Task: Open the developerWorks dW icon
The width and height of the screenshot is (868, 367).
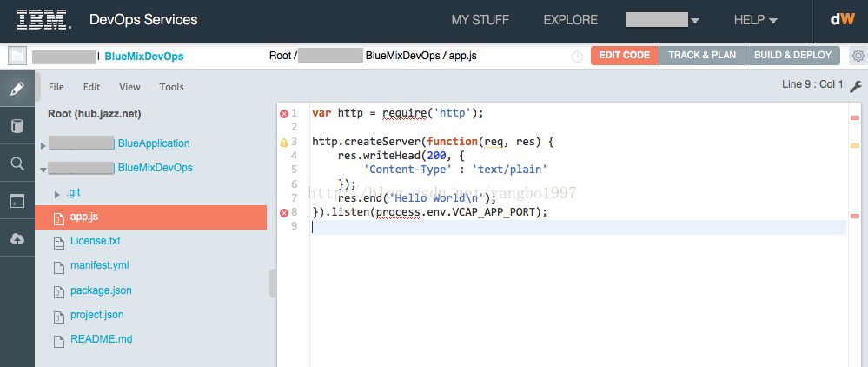Action: (x=843, y=19)
